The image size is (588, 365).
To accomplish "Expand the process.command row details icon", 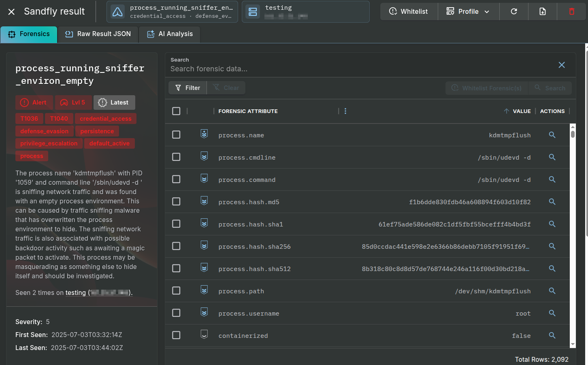I will coord(205,178).
